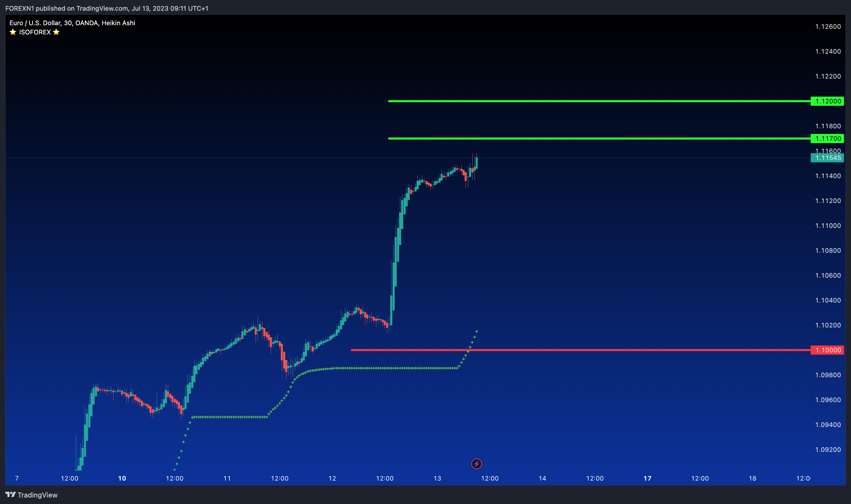Click date label 13 on time axis

point(437,478)
